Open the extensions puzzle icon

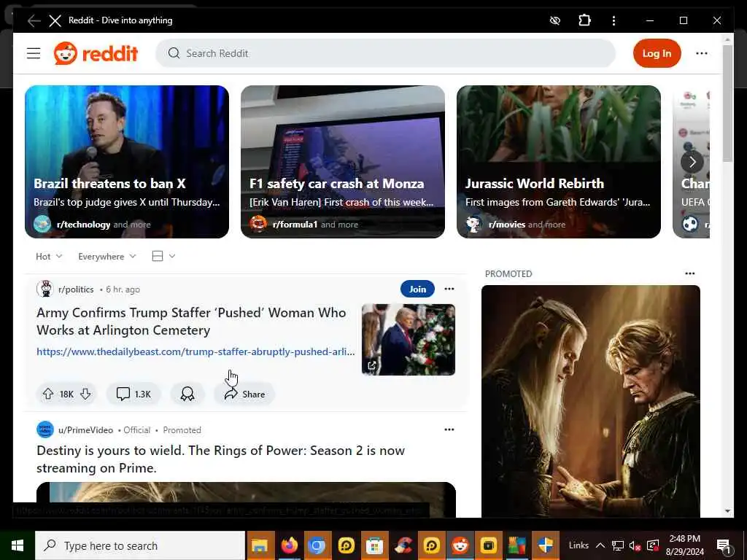(x=584, y=20)
